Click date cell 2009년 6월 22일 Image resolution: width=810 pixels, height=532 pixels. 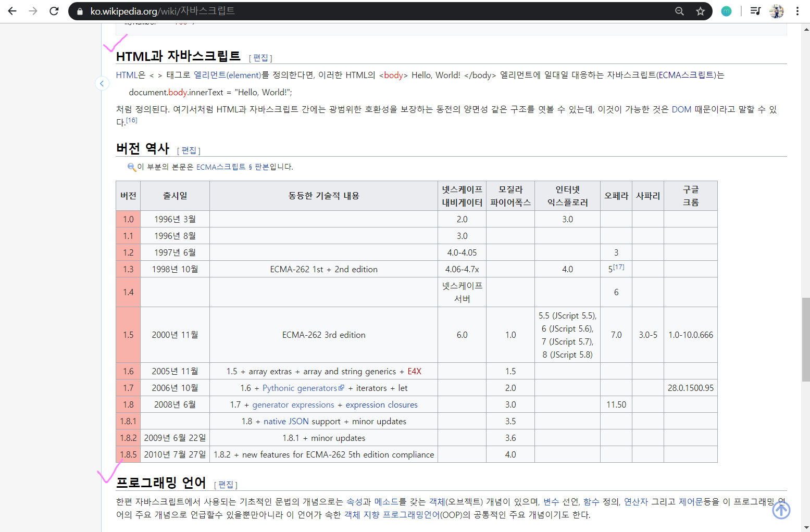click(x=175, y=438)
